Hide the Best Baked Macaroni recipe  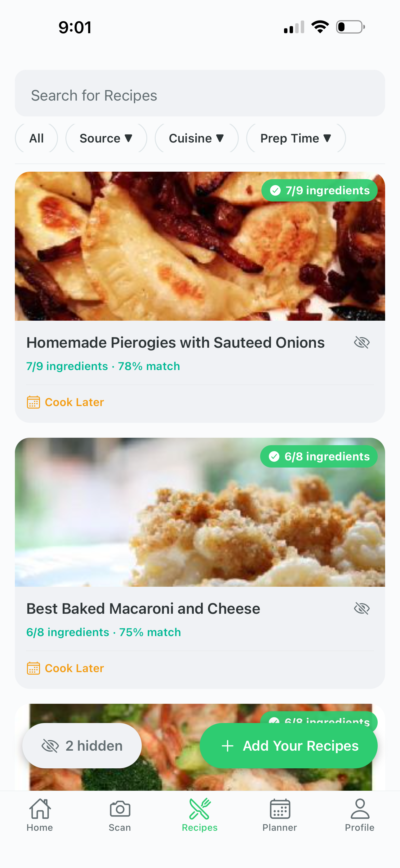coord(362,608)
